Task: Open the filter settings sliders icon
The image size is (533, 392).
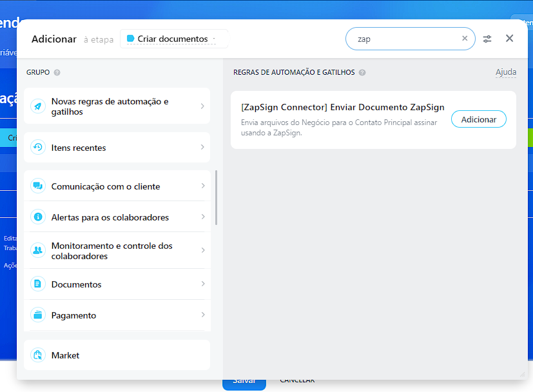Action: 487,39
